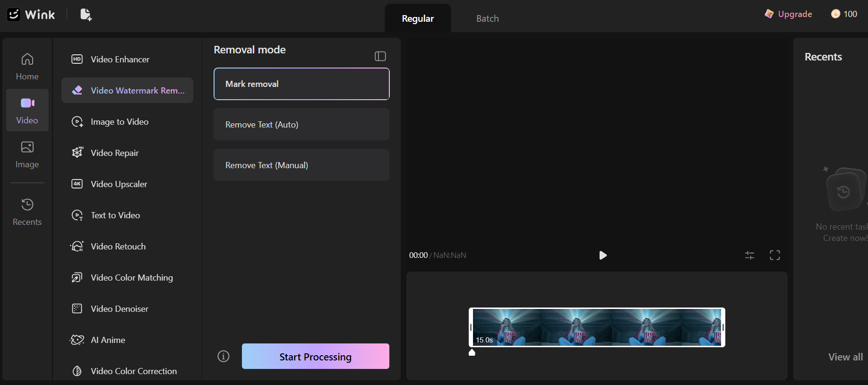Image resolution: width=868 pixels, height=385 pixels.
Task: Open Image to Video tool
Action: click(x=128, y=121)
